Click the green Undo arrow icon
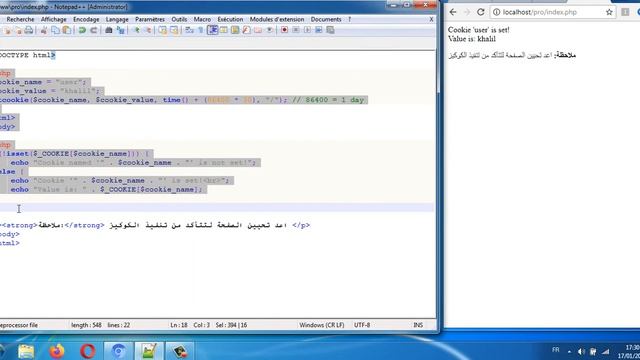640x360 pixels. point(82,30)
